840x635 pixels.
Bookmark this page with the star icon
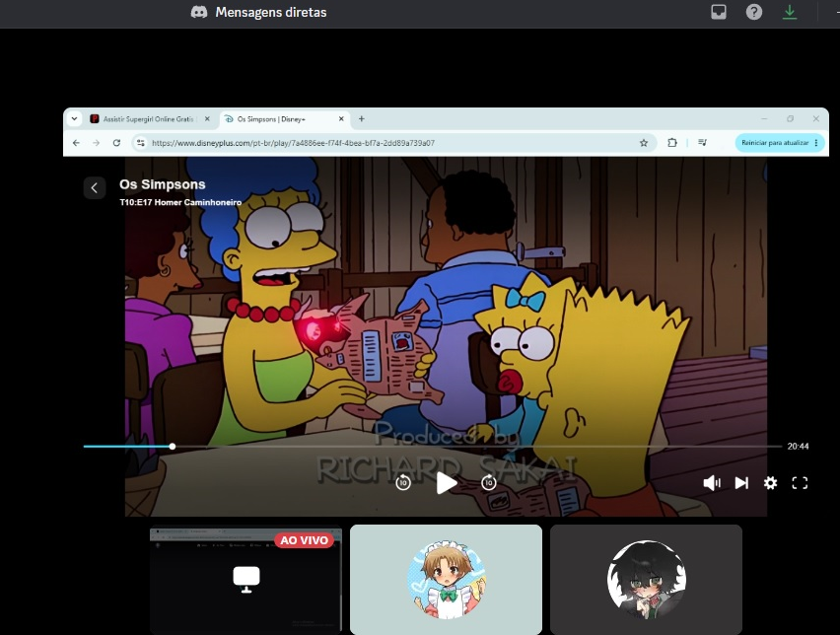[x=644, y=143]
